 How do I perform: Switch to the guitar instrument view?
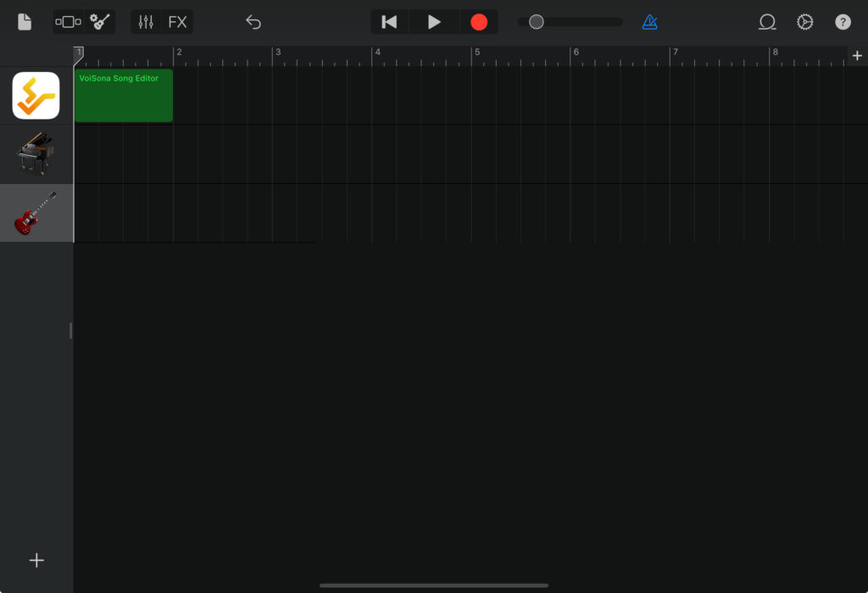101,22
